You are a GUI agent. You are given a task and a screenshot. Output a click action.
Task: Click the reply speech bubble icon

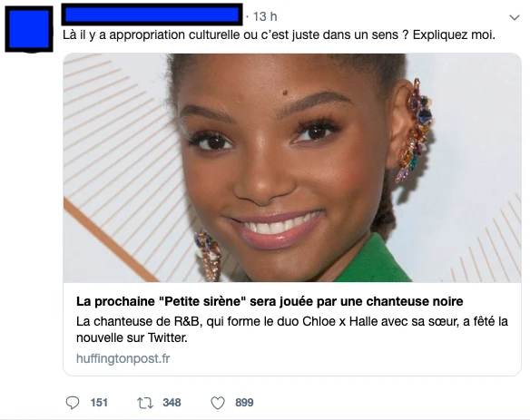coord(73,403)
